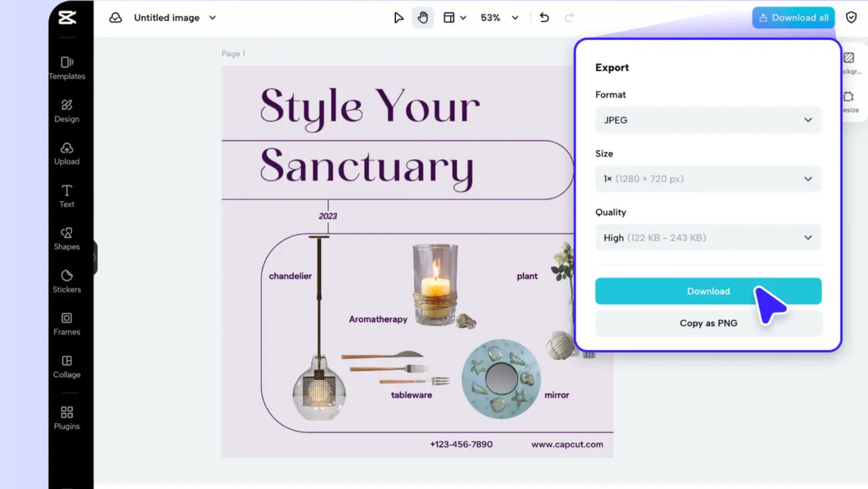Viewport: 868px width, 489px height.
Task: Open the Stickers panel
Action: pyautogui.click(x=67, y=281)
